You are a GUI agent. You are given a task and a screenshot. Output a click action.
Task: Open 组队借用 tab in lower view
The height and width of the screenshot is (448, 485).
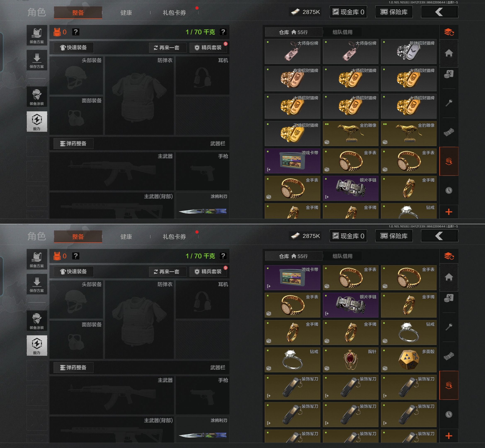click(342, 256)
